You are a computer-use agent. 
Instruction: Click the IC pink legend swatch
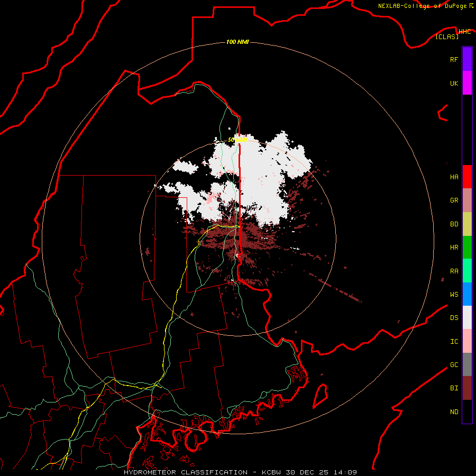467,341
